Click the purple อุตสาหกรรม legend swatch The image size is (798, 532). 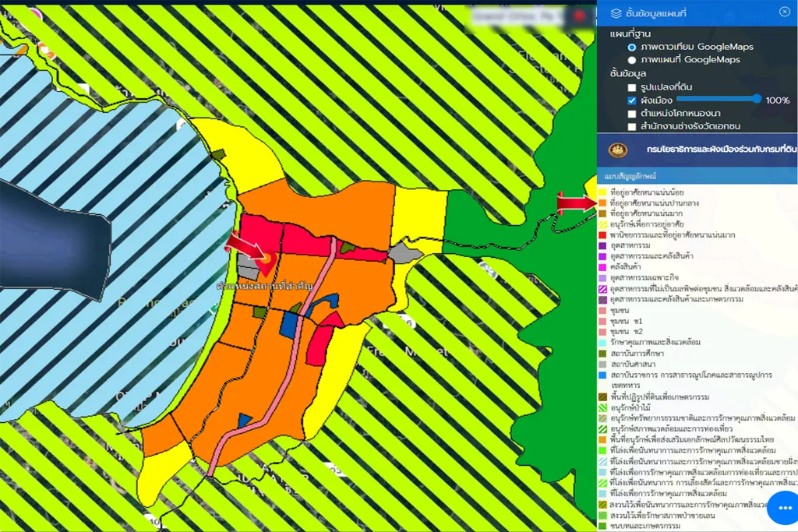(x=602, y=245)
